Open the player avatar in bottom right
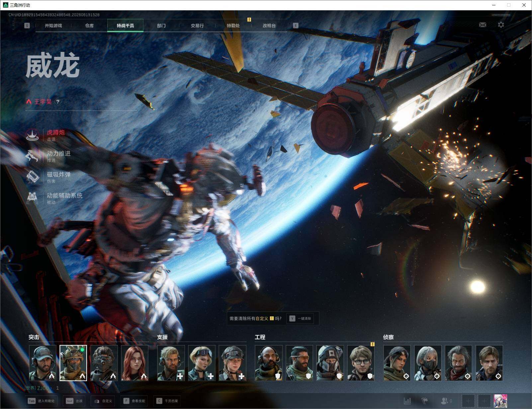This screenshot has height=409, width=532. click(500, 401)
